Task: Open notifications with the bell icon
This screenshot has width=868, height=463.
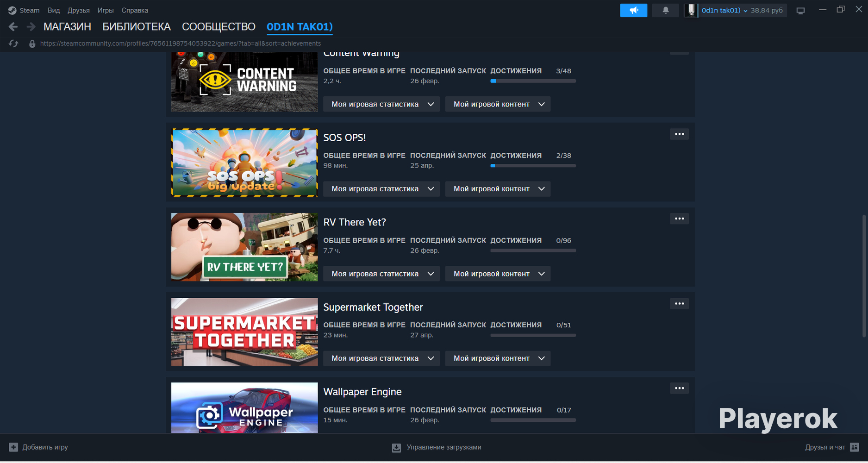Action: tap(665, 10)
